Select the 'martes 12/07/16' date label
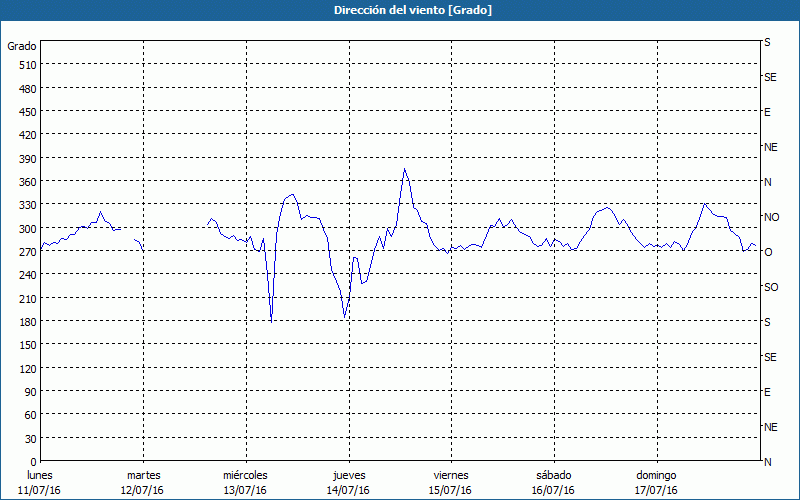This screenshot has height=500, width=800. click(x=143, y=482)
